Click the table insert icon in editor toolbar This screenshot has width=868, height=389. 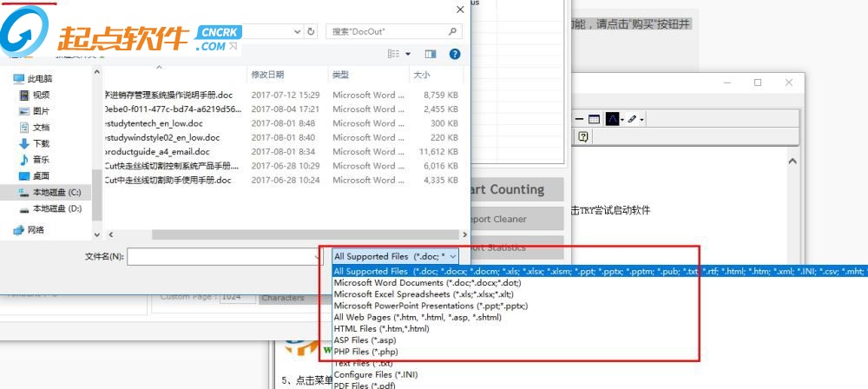(x=594, y=119)
